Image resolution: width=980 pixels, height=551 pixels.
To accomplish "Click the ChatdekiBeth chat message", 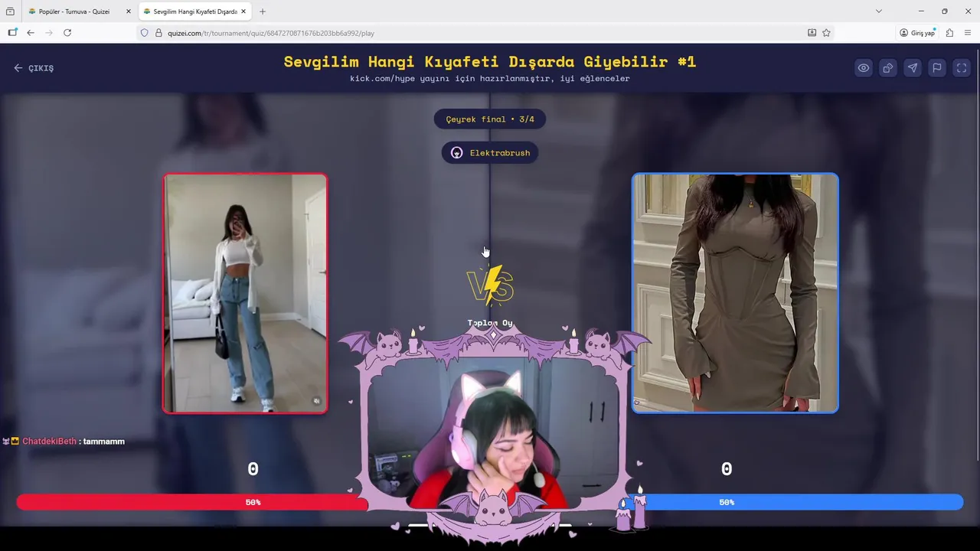I will pos(64,442).
